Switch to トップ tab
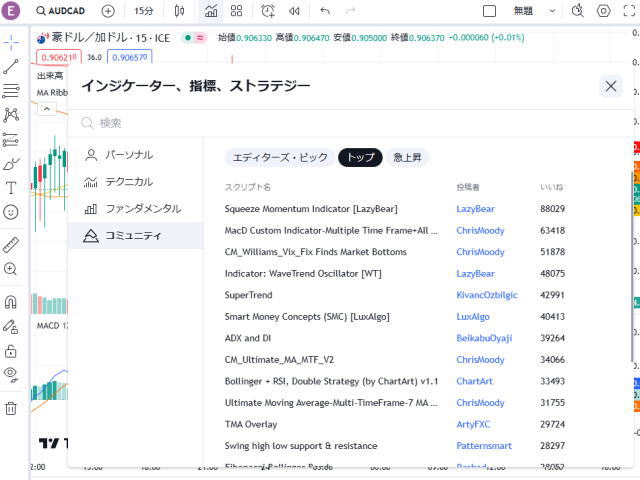Viewport: 640px width, 480px height. [360, 158]
